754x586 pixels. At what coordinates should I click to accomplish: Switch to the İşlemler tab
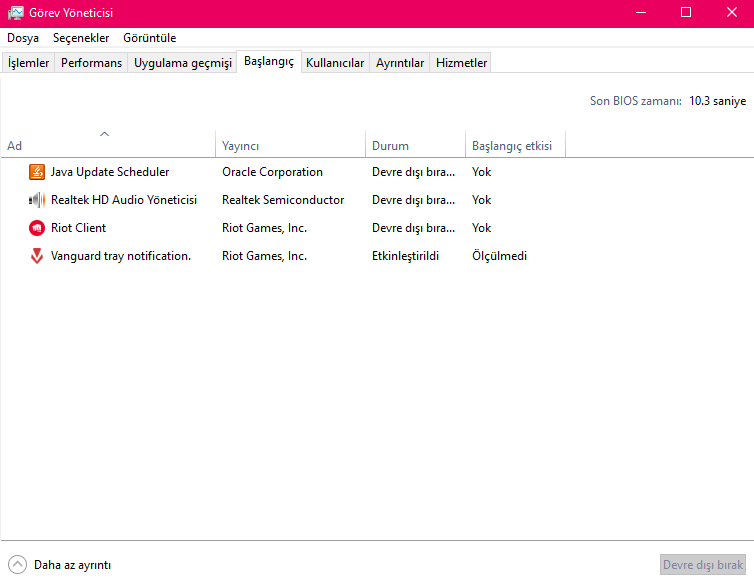pos(28,63)
